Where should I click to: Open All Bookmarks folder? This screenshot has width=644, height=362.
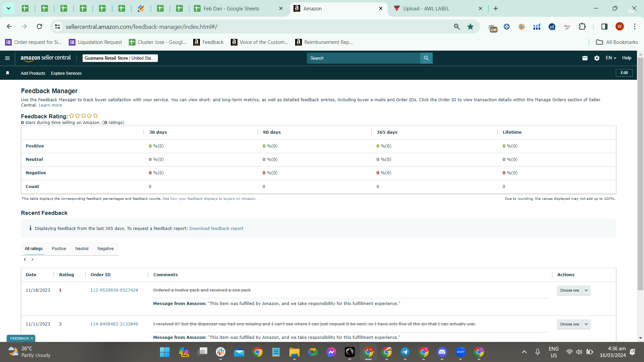pyautogui.click(x=617, y=42)
